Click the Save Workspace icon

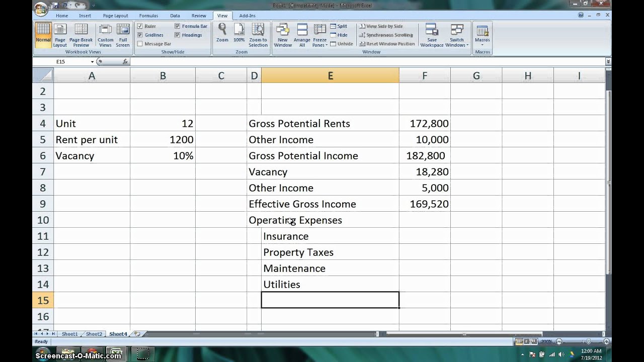(432, 35)
